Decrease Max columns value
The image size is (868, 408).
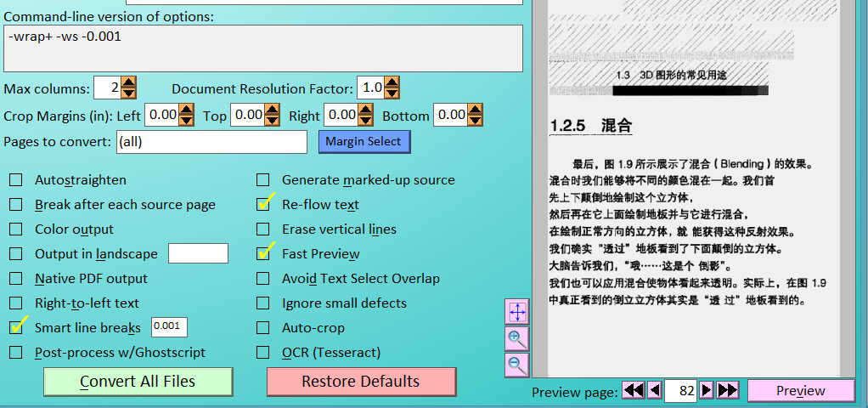pos(128,93)
